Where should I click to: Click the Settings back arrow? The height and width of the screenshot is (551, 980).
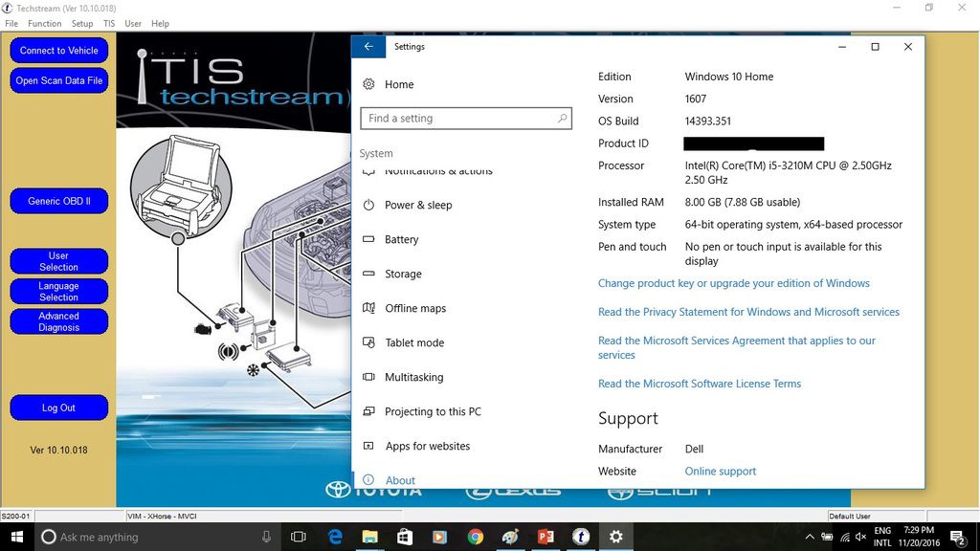[368, 47]
